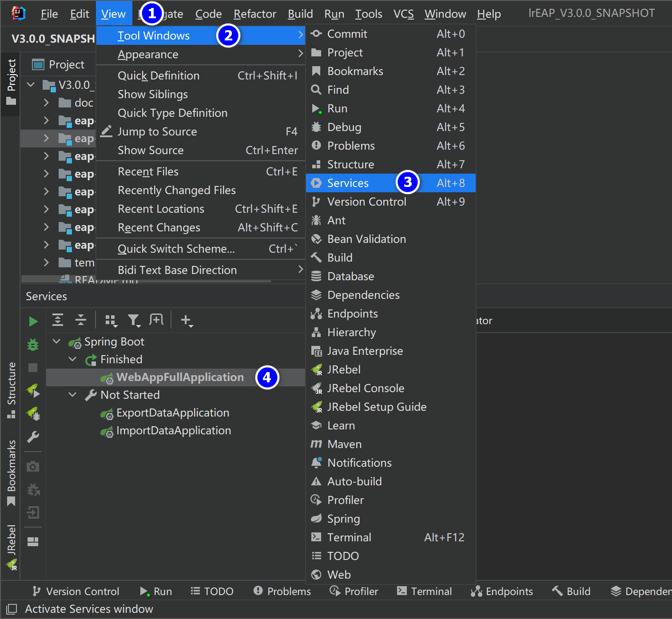This screenshot has width=672, height=619.
Task: Open the Terminal tab in bottom bar
Action: point(424,591)
